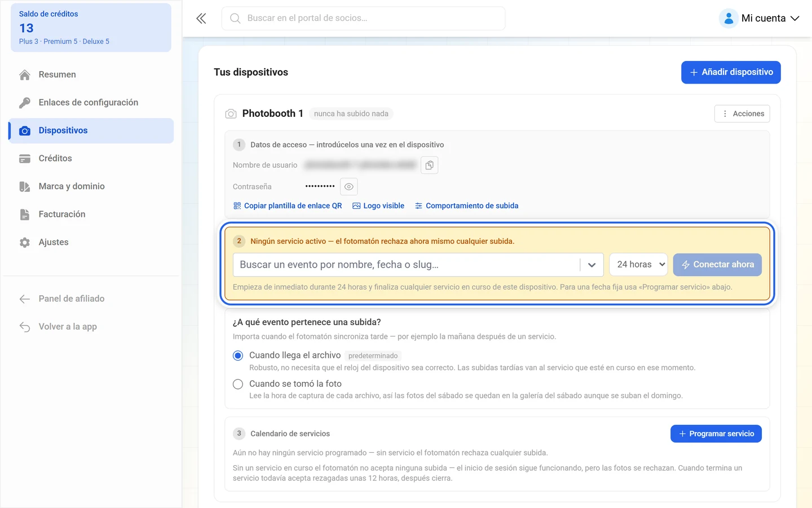Collapse the sidebar with double-chevron icon
Viewport: 812px width, 508px height.
pos(201,19)
